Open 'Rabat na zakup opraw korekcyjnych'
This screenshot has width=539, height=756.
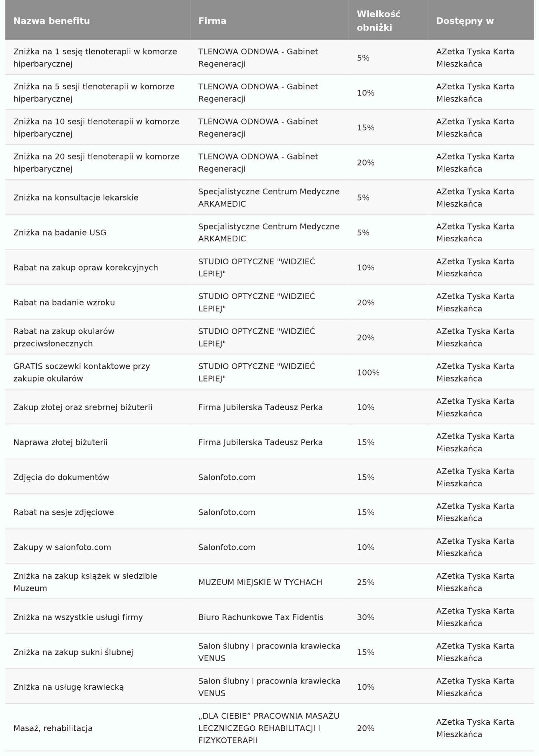tap(86, 268)
